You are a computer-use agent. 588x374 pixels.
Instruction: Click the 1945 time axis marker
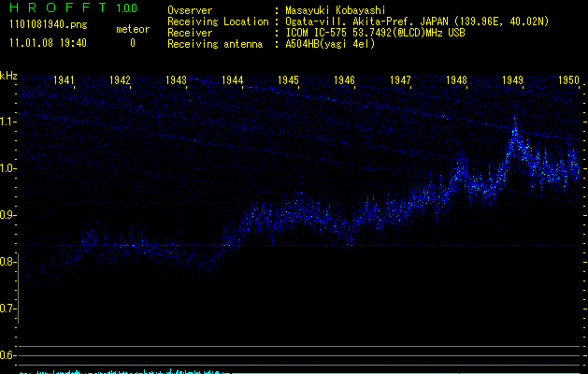point(288,80)
